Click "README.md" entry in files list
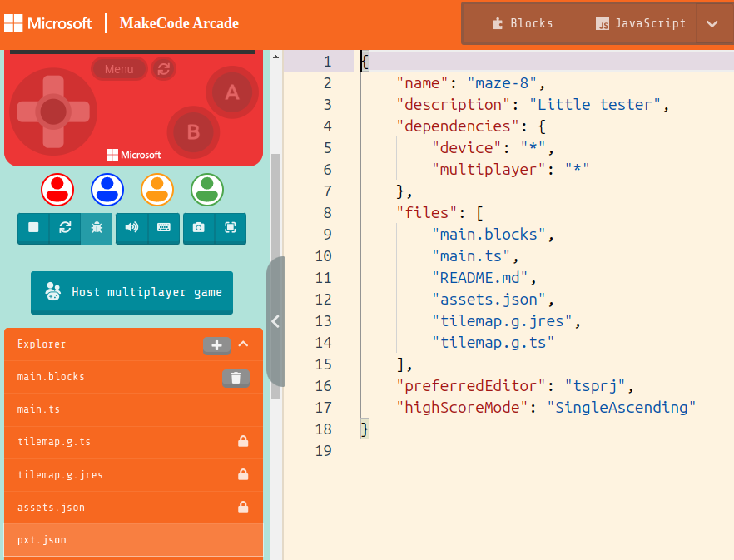 (480, 278)
